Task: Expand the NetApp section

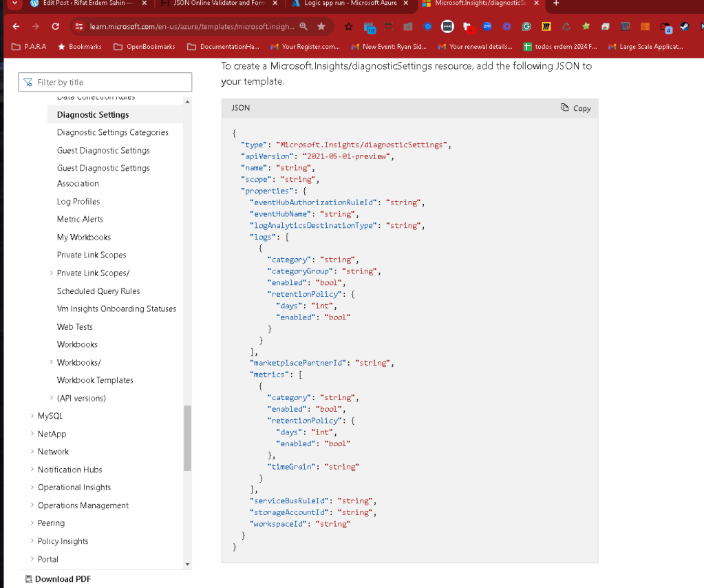Action: tap(32, 434)
